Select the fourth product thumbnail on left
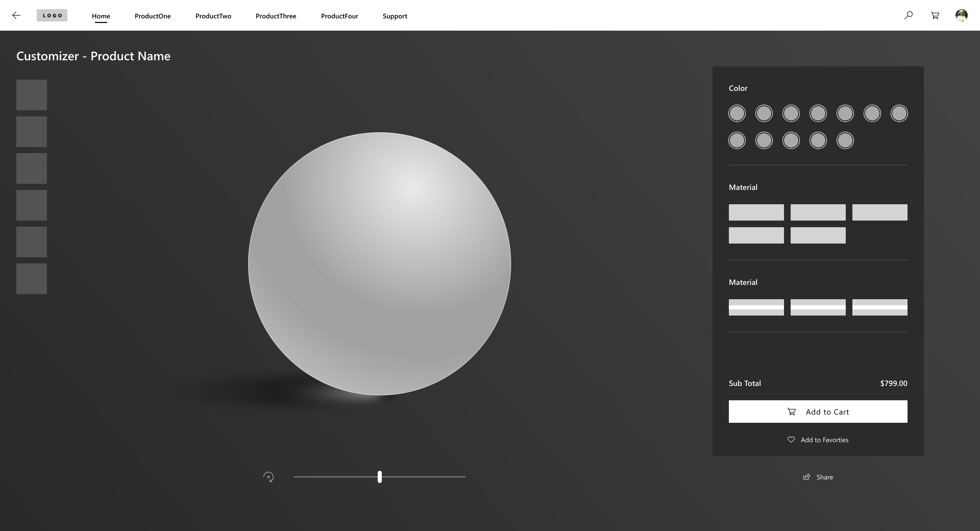The height and width of the screenshot is (531, 980). [x=32, y=205]
